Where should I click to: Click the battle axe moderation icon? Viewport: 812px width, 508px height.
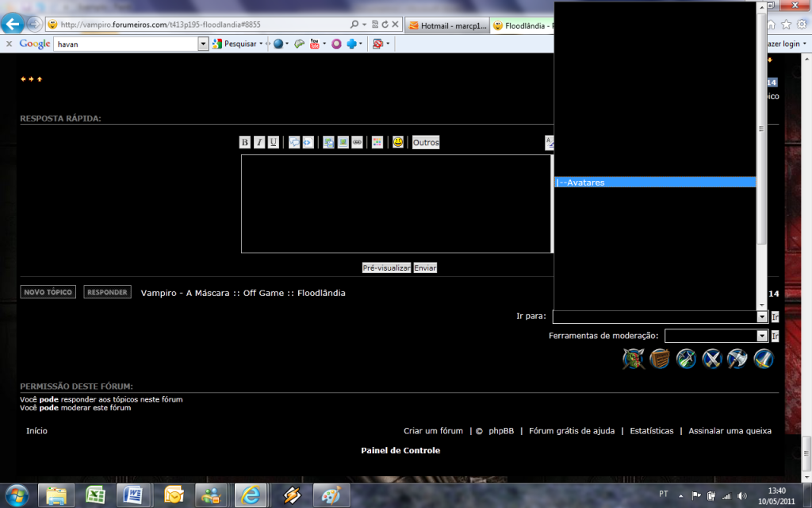(737, 359)
